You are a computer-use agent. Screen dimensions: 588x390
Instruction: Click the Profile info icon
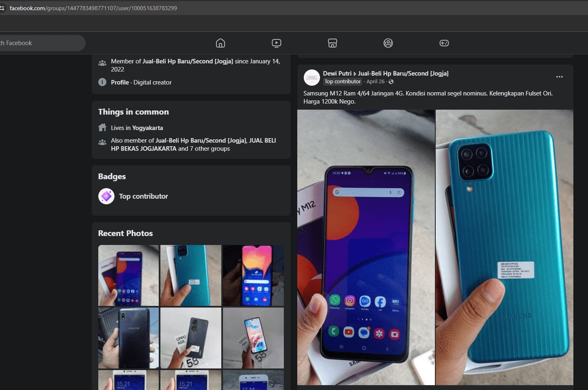pos(102,82)
